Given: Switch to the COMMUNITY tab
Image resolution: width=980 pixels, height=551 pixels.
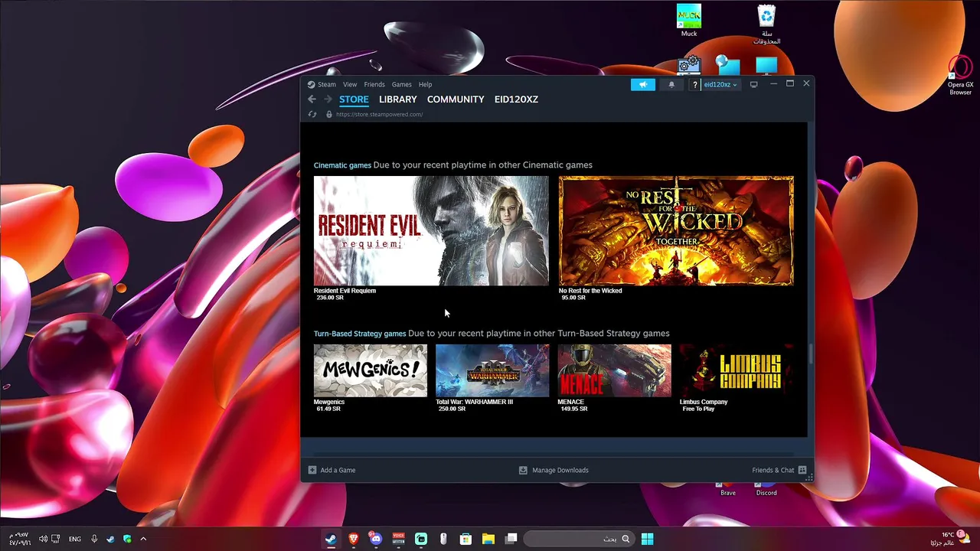Looking at the screenshot, I should [x=456, y=99].
